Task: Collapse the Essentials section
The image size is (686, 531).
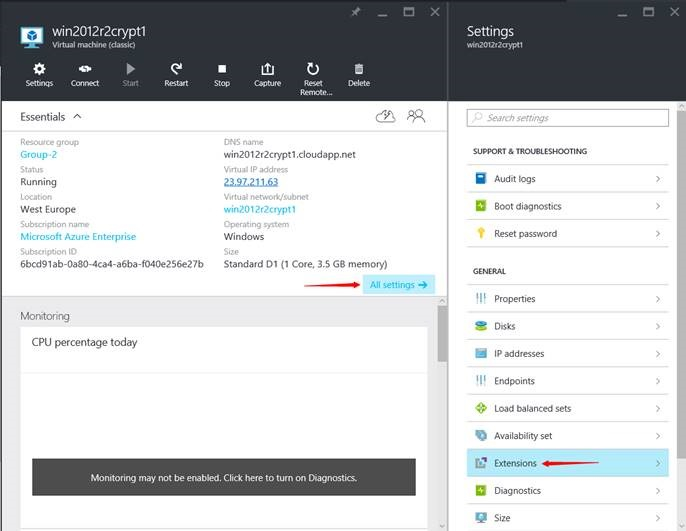Action: point(78,117)
